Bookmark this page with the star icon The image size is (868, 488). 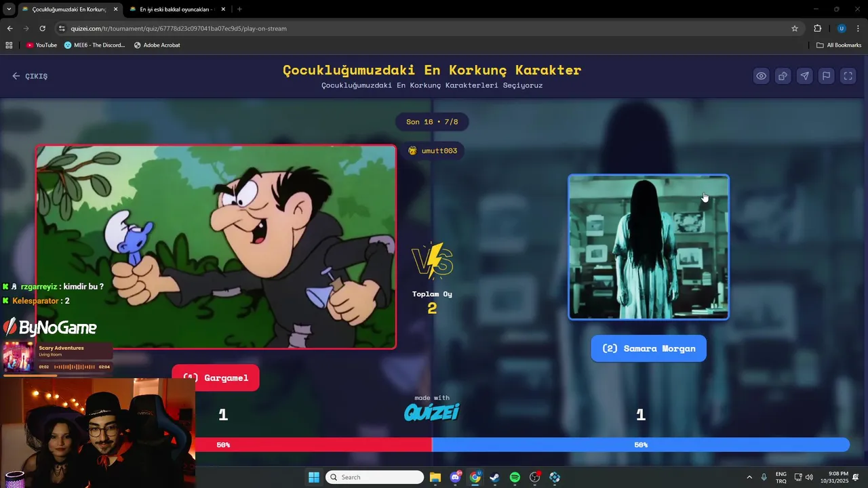[795, 28]
